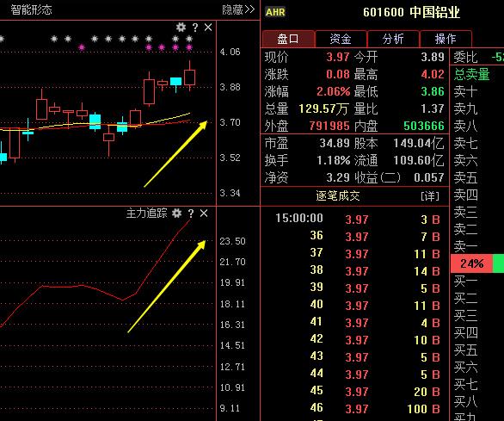Open the 操作 tab
504x421 pixels.
tap(446, 39)
